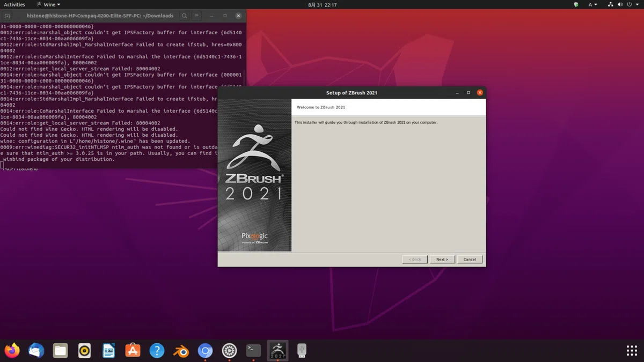The image size is (644, 362).
Task: Click 'Welcome to ZBrush 2021' heading
Action: click(321, 107)
